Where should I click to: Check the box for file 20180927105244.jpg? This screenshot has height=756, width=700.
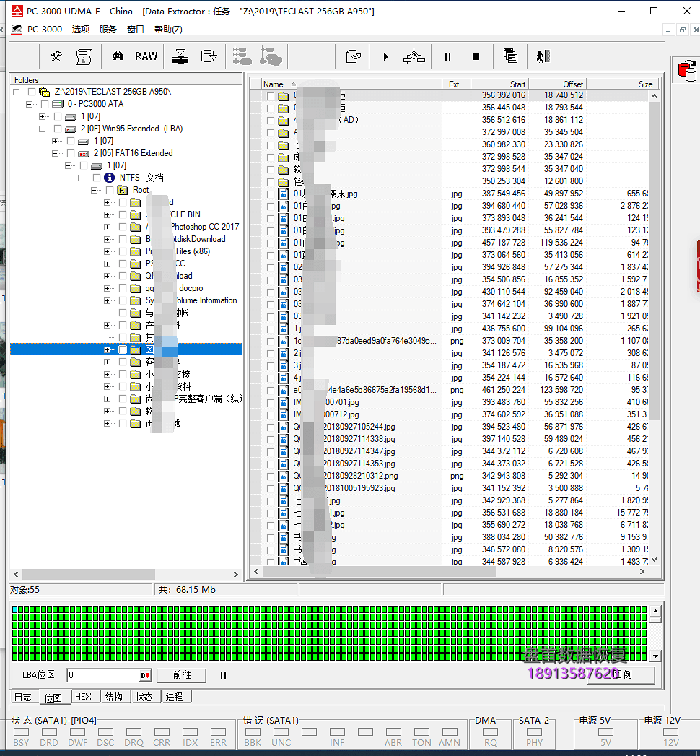271,427
